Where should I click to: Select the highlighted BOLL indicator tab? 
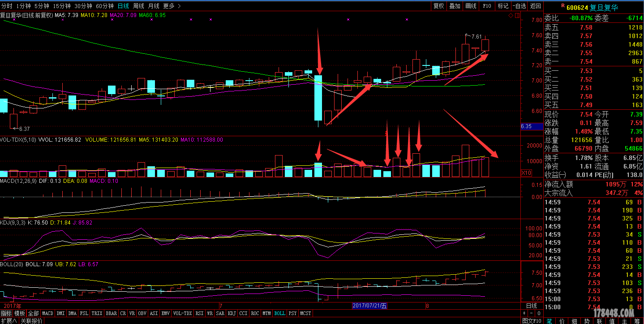(280, 313)
